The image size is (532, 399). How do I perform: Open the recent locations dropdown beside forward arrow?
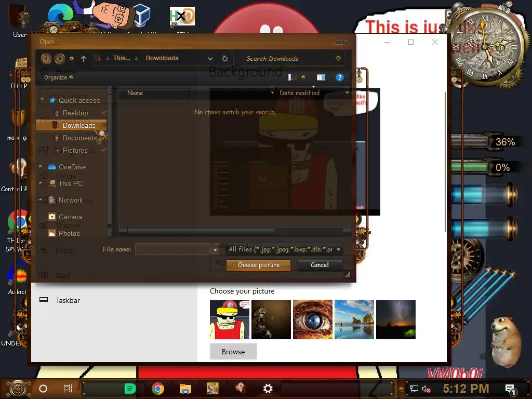tap(72, 59)
